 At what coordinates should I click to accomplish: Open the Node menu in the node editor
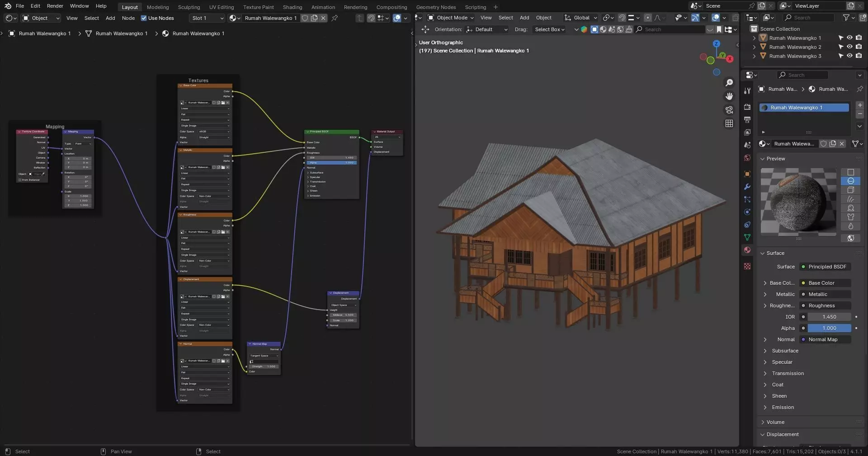(128, 18)
